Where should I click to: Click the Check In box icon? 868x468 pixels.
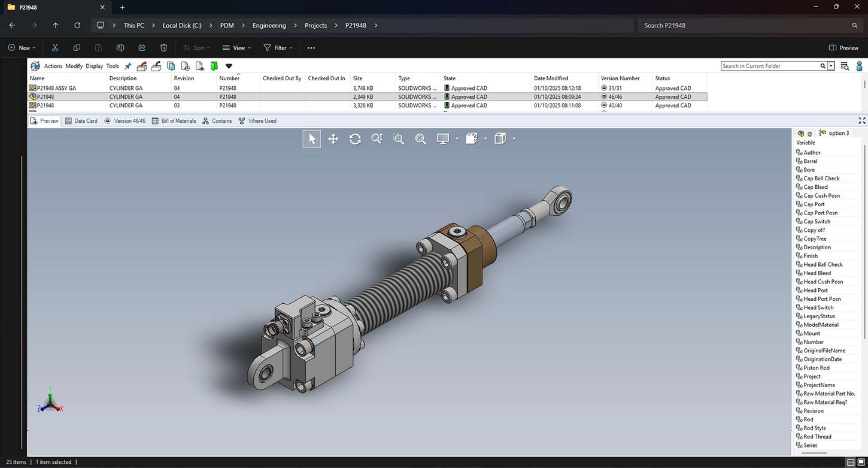156,66
